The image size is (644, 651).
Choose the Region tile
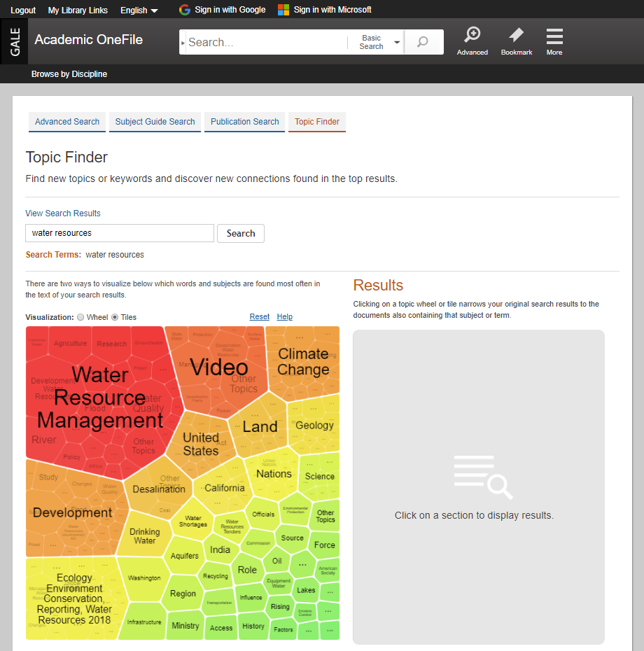183,594
